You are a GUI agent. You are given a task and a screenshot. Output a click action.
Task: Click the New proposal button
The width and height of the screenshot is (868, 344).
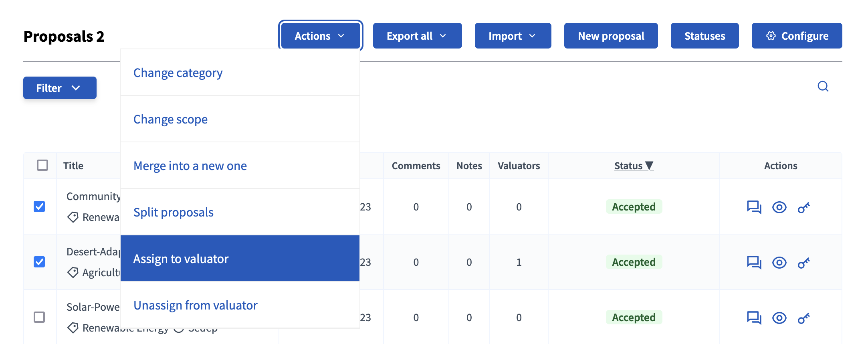611,36
